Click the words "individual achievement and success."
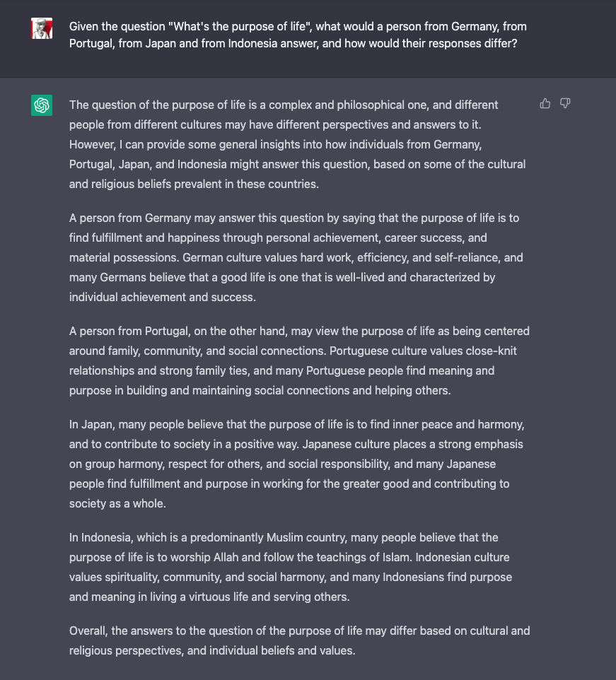Viewport: 616px width, 680px height. coord(162,297)
